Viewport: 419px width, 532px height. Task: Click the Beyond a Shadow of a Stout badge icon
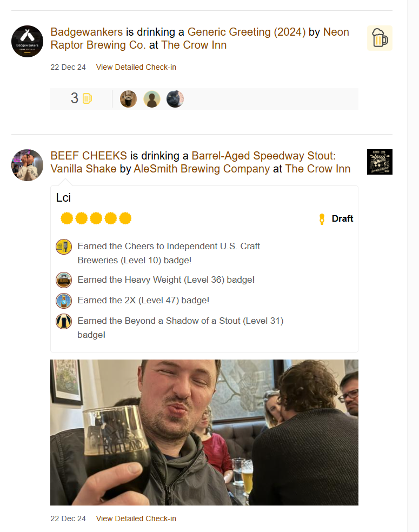64,321
